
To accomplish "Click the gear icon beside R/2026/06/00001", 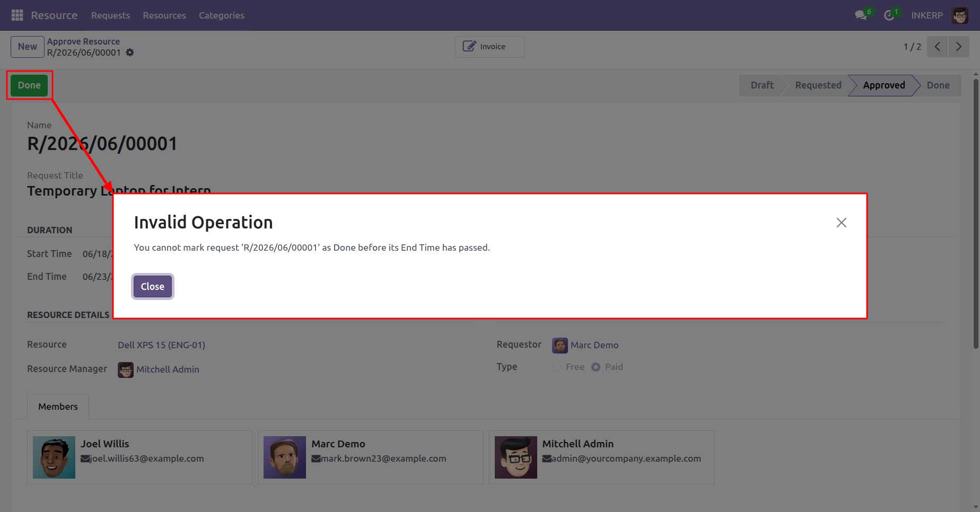I will tap(130, 52).
